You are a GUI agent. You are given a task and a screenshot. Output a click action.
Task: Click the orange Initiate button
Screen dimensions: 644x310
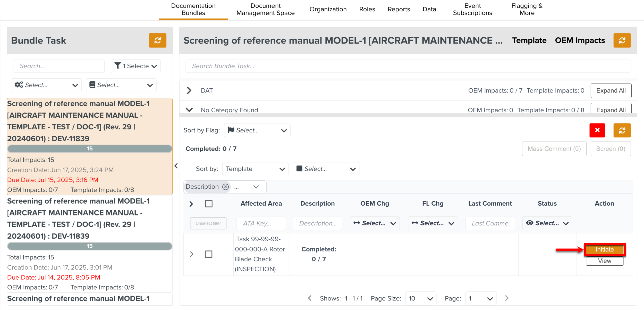click(x=604, y=249)
